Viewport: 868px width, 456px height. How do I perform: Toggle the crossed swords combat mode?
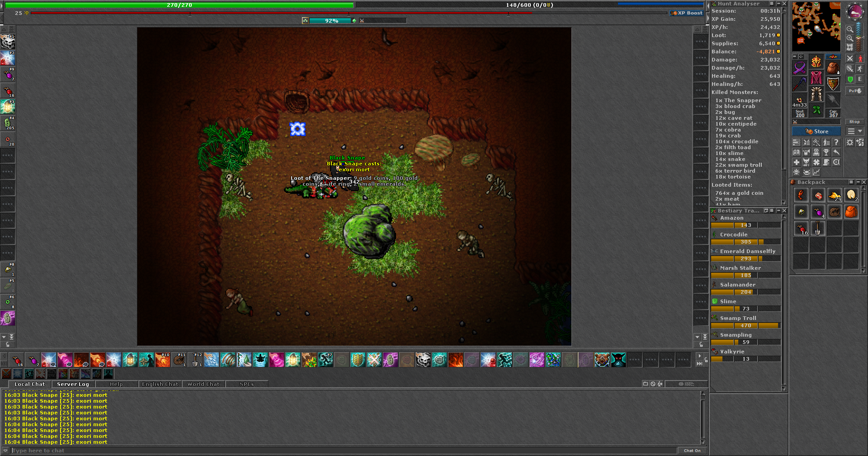(x=850, y=58)
